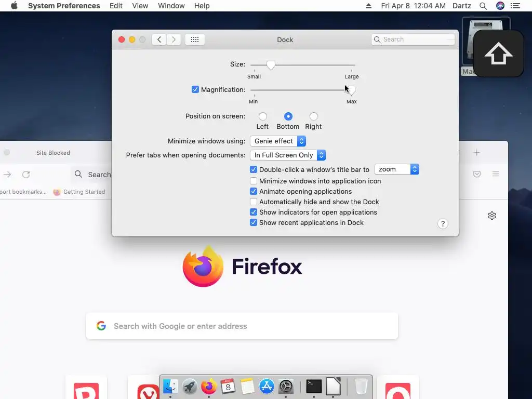Select Bottom dock position

pyautogui.click(x=288, y=116)
